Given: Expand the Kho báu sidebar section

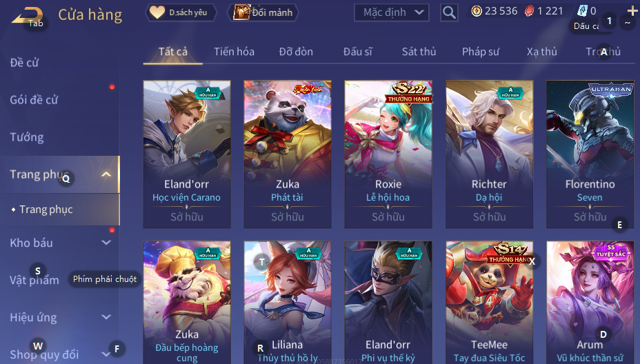Looking at the screenshot, I should 106,243.
